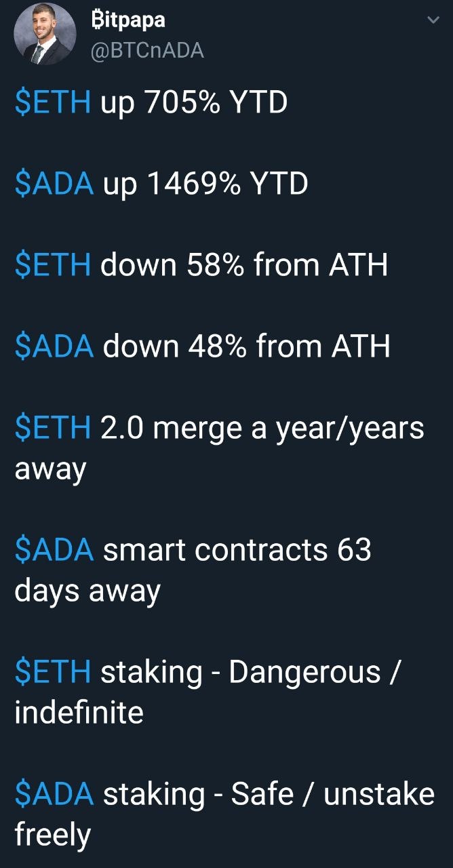Click $ADA cashtag beside "up 1469% YTD"
The width and height of the screenshot is (453, 868).
(54, 184)
